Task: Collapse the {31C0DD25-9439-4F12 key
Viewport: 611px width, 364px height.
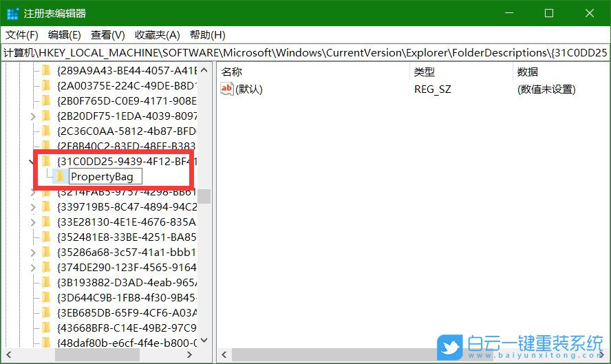Action: [31, 161]
